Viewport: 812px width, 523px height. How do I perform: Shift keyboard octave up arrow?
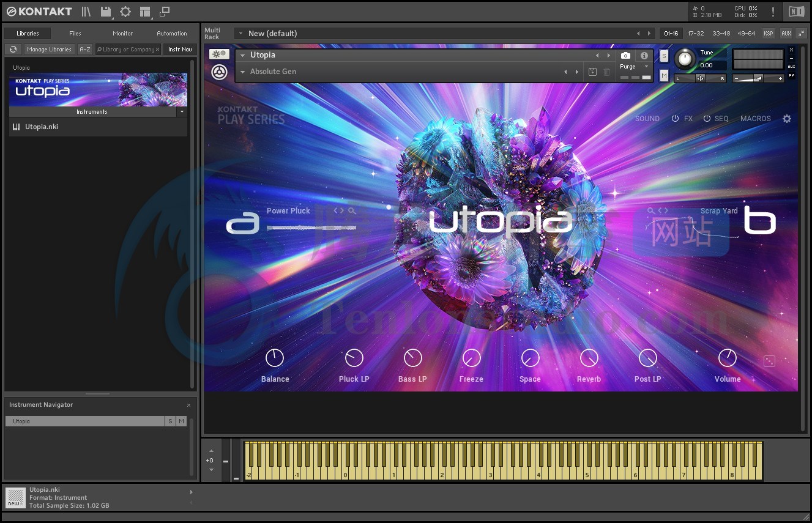pos(211,451)
